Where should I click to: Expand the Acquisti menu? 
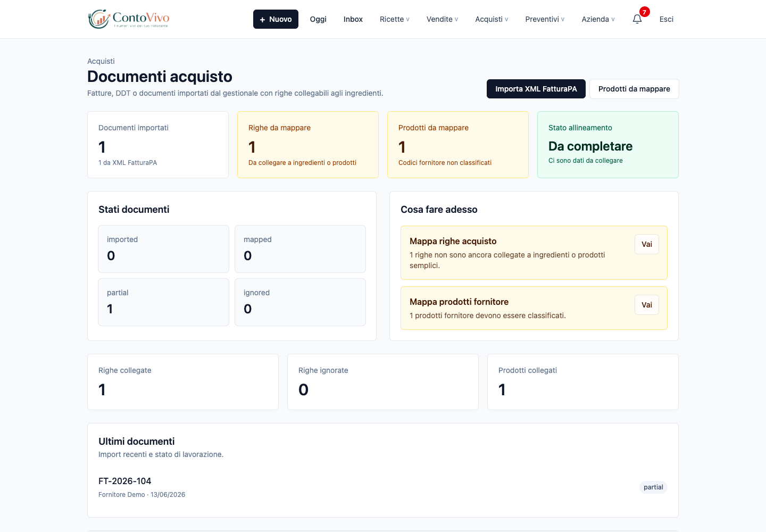point(492,19)
